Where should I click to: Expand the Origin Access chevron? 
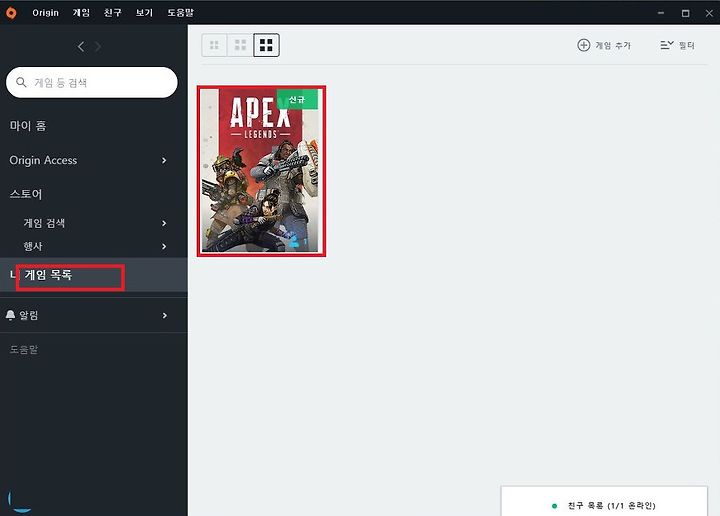click(x=164, y=160)
